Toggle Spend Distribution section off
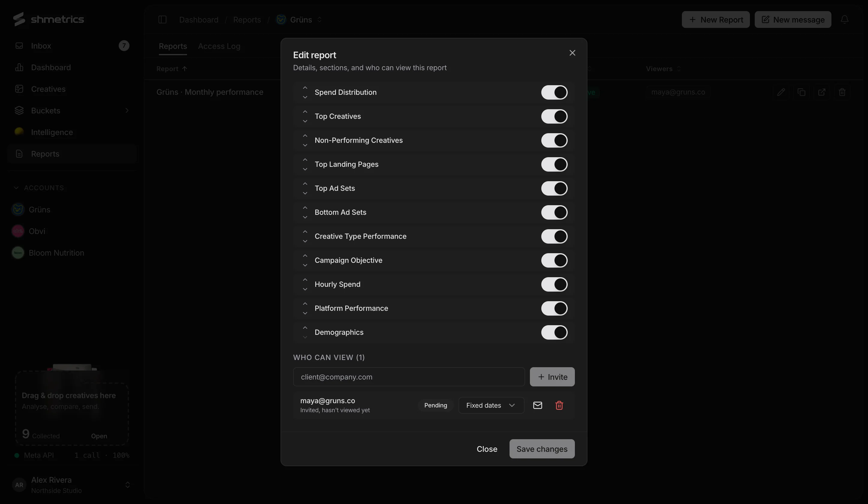This screenshot has height=504, width=868. (x=554, y=92)
